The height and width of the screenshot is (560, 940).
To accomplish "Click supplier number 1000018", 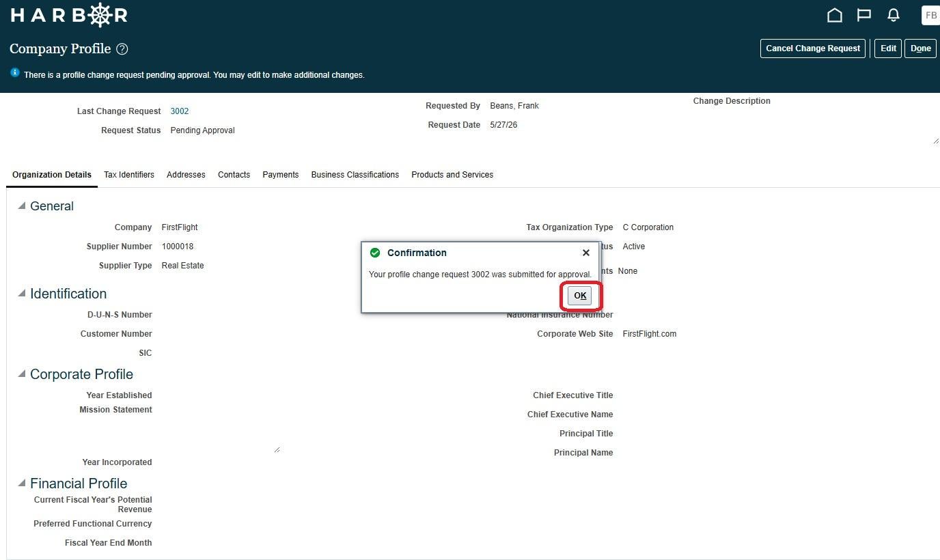I will click(x=178, y=247).
